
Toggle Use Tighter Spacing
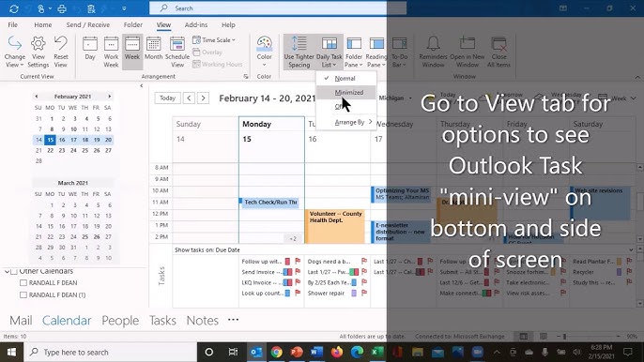point(299,52)
